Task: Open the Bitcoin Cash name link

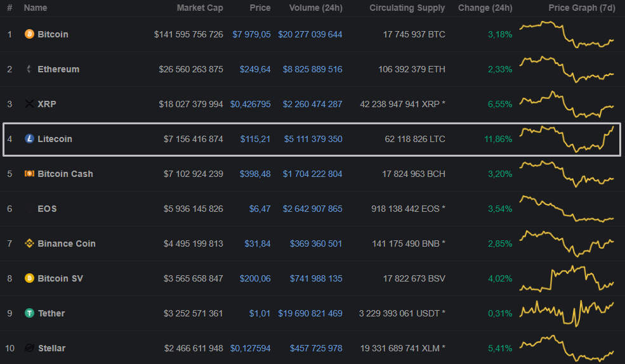Action: [65, 174]
